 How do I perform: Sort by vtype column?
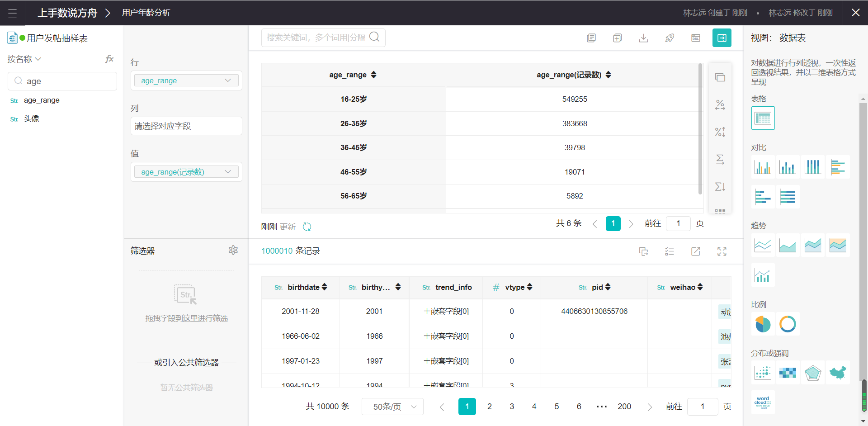[529, 287]
